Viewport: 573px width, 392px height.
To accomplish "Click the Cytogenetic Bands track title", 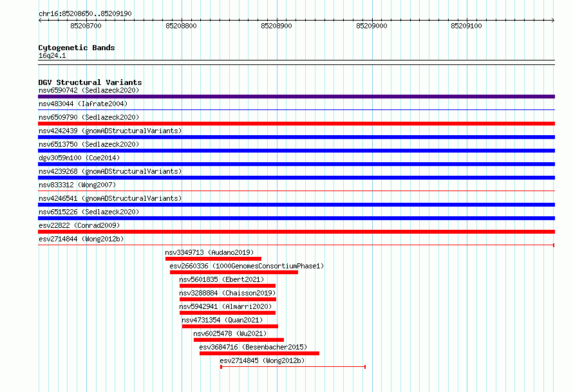I will 77,48.
